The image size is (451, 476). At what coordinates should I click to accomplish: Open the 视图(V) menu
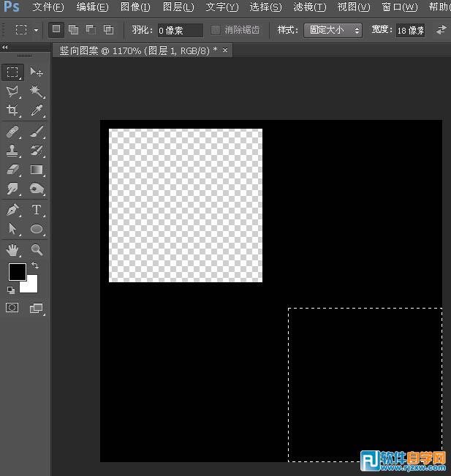click(354, 7)
